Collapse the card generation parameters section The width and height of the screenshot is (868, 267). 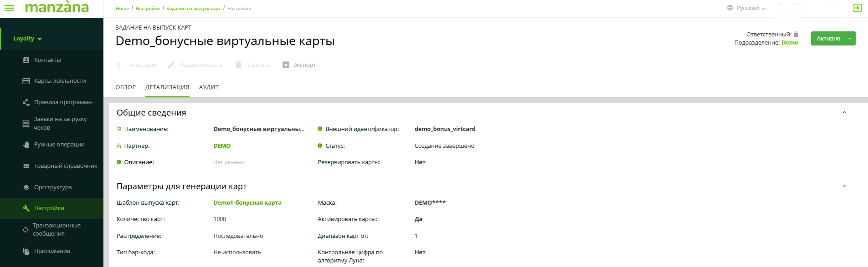(844, 186)
